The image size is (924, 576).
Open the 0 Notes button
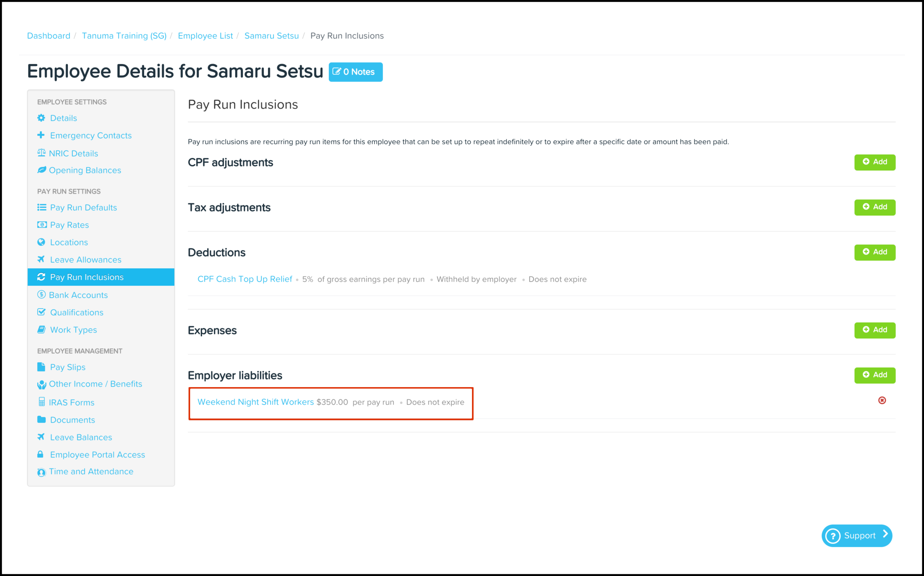tap(356, 72)
